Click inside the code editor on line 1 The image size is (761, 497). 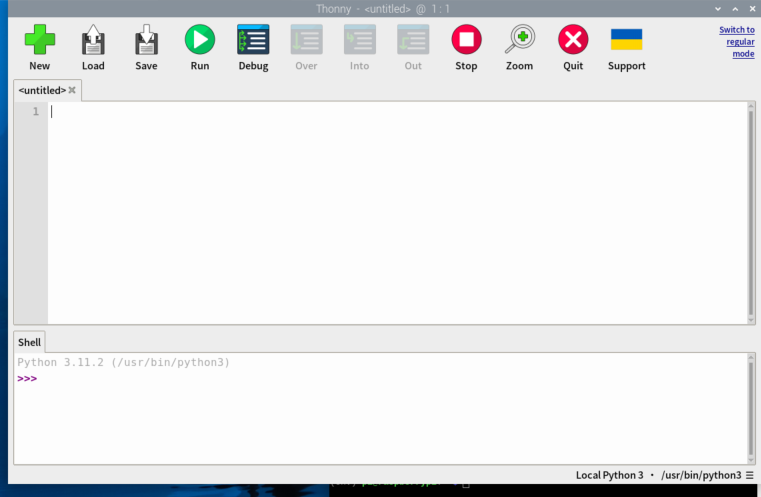398,112
